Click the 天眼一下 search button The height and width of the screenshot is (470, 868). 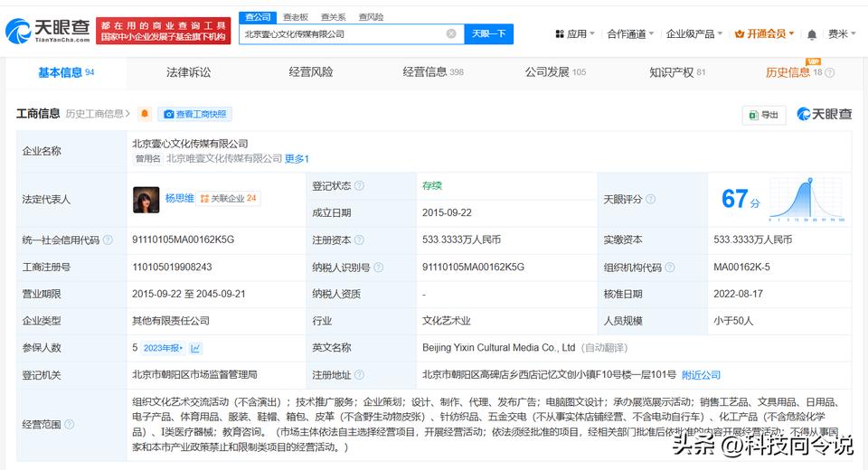pos(488,33)
